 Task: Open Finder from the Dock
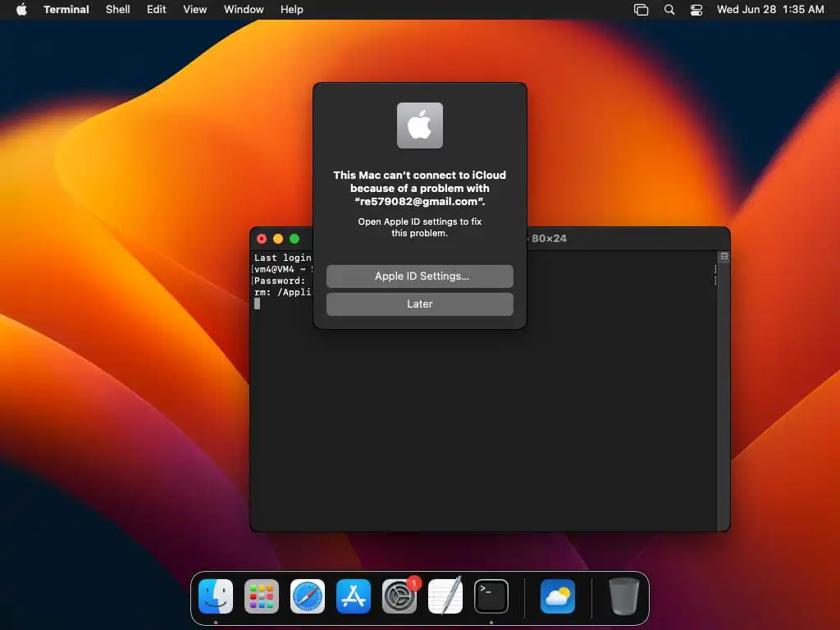[216, 596]
